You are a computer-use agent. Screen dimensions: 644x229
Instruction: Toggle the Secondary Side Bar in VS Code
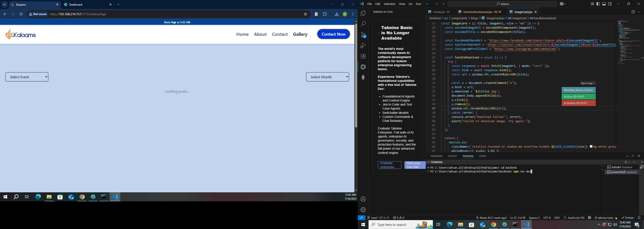pos(610,4)
